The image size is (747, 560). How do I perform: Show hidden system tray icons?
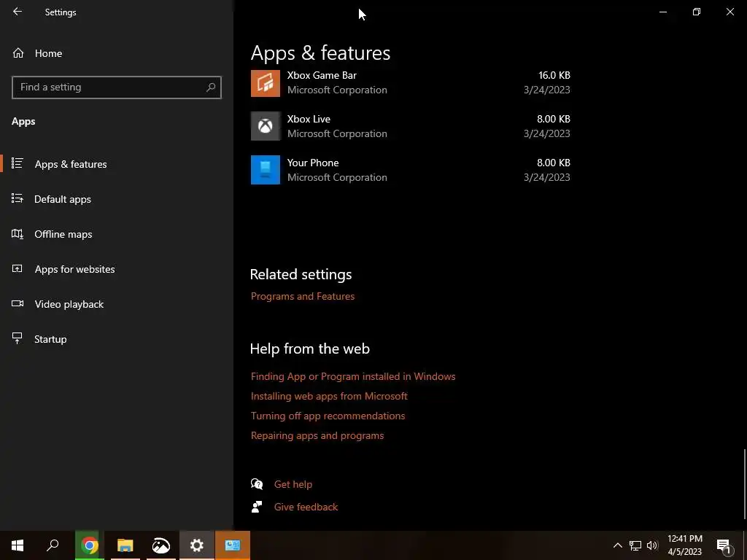pyautogui.click(x=617, y=545)
